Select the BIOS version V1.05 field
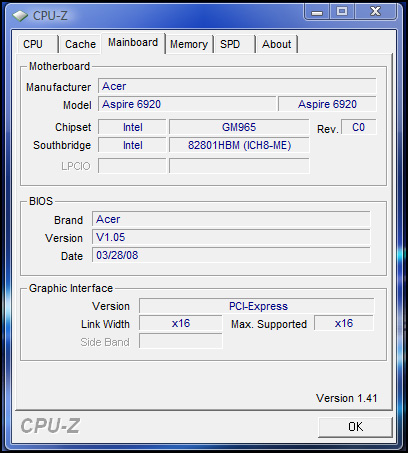The height and width of the screenshot is (453, 408). (x=231, y=237)
